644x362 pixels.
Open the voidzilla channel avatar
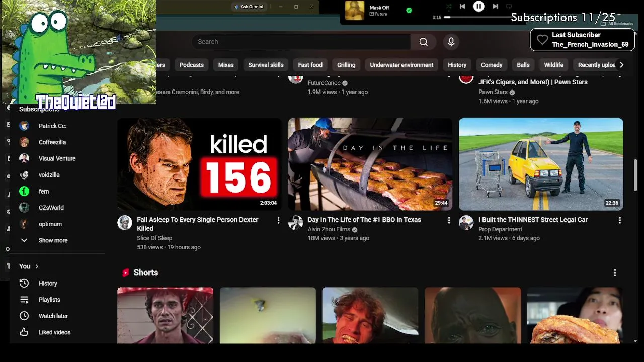(24, 175)
